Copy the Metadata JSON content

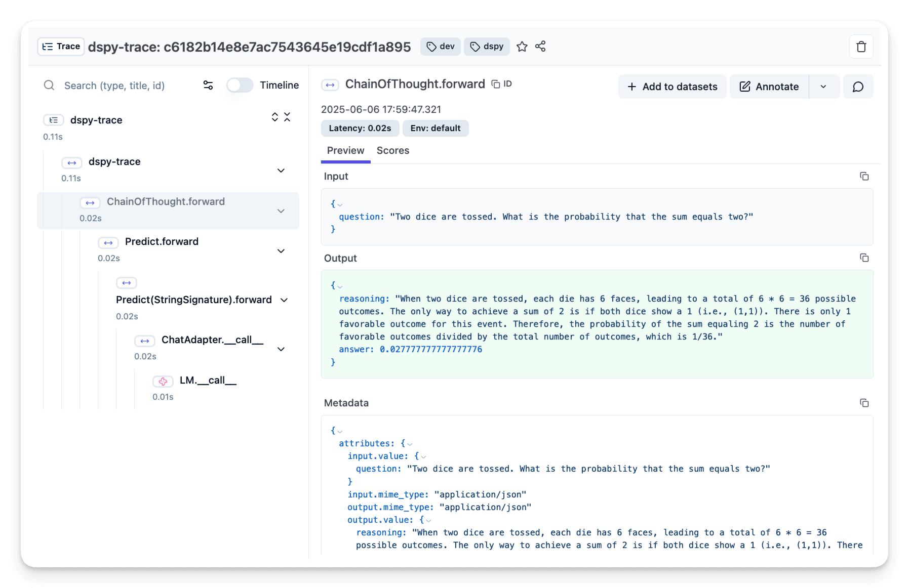pos(864,403)
